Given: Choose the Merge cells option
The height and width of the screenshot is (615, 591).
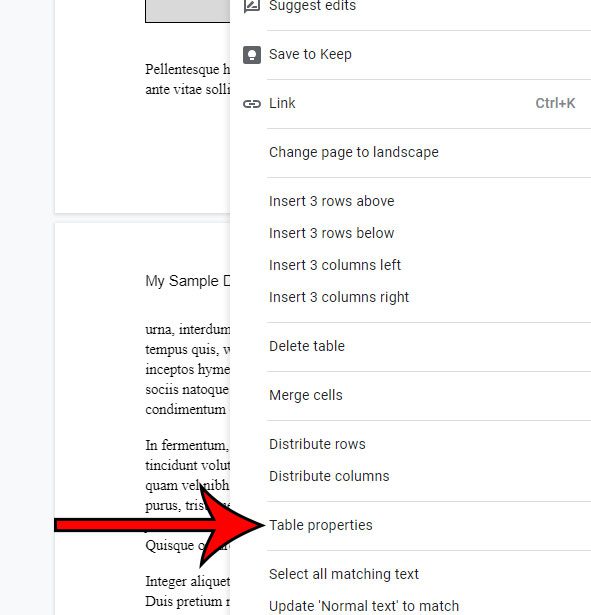Looking at the screenshot, I should (x=306, y=395).
